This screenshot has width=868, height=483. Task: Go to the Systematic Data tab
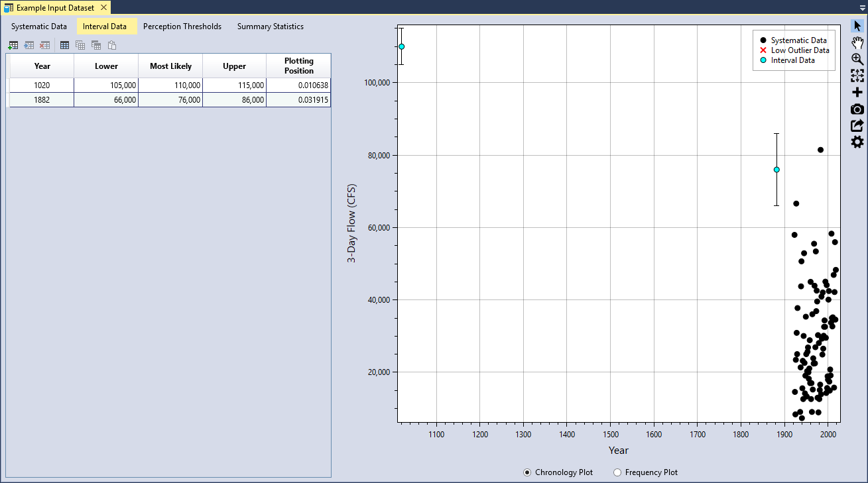(x=39, y=27)
